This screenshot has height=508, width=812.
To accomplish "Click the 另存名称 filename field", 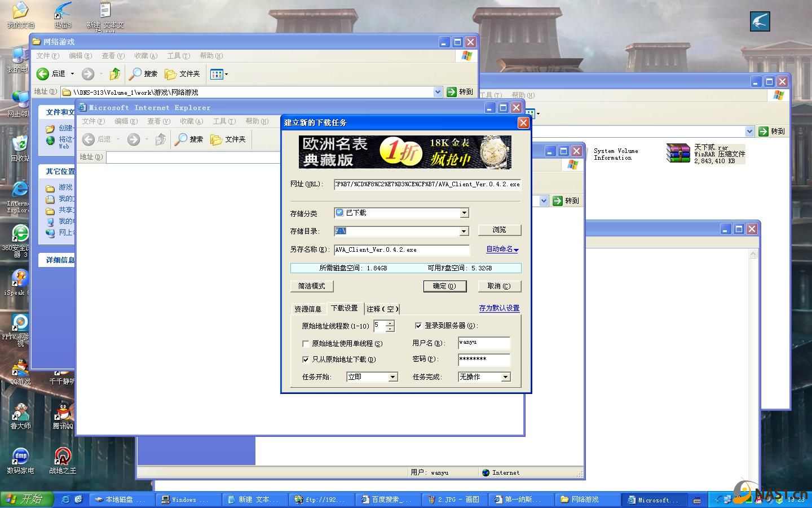I will coord(401,250).
